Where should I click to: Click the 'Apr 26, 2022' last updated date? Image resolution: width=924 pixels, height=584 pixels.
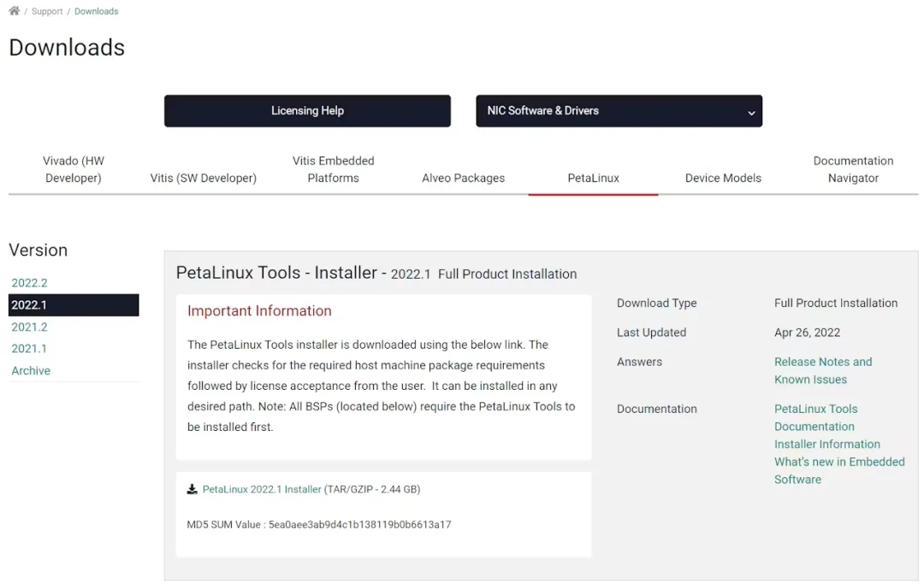(808, 332)
